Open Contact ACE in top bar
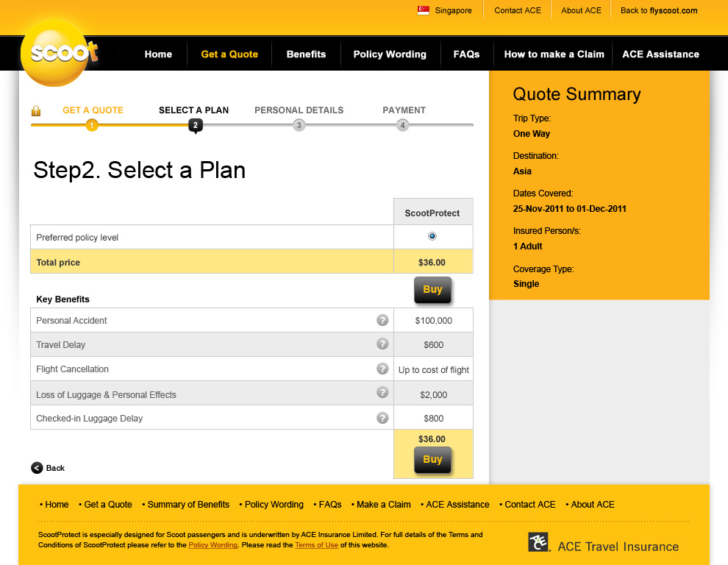728x565 pixels. point(517,10)
